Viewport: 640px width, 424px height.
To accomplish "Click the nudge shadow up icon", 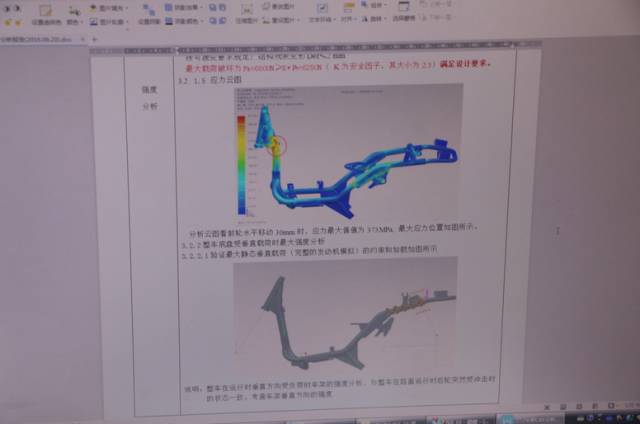I will click(213, 7).
